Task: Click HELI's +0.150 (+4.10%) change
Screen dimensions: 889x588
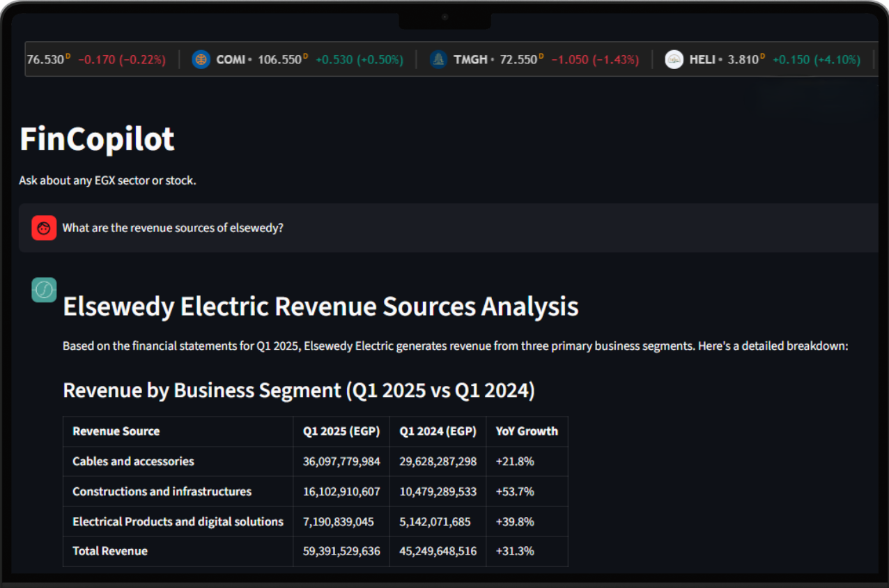Action: [x=816, y=60]
